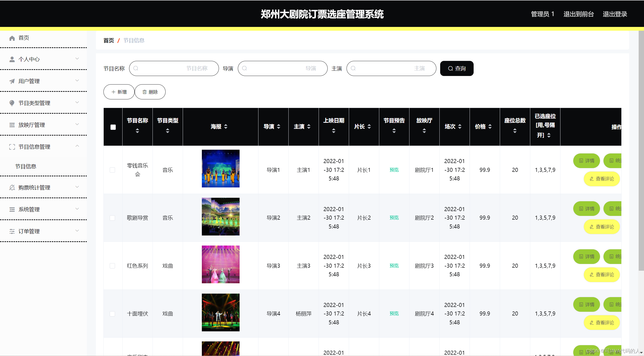Image resolution: width=644 pixels, height=356 pixels.
Task: Click the 新增 add button
Action: (119, 92)
